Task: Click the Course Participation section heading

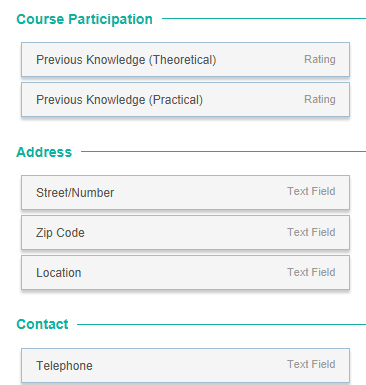Action: [x=84, y=19]
